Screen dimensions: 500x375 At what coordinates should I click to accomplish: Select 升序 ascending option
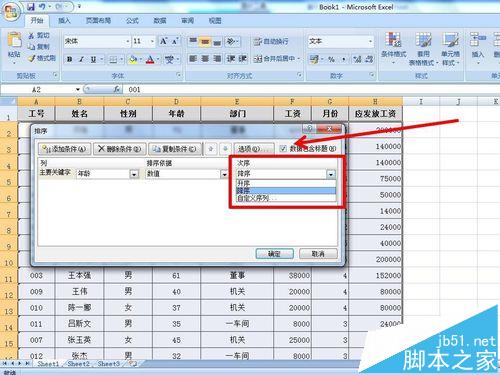pos(286,183)
